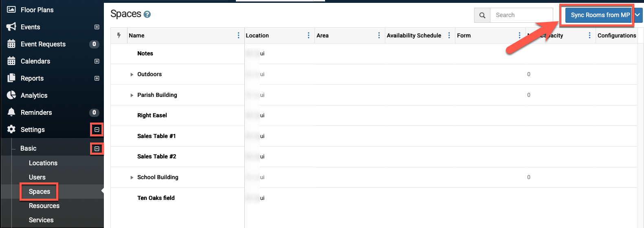644x228 pixels.
Task: Click the Reminders bell icon
Action: pyautogui.click(x=11, y=112)
